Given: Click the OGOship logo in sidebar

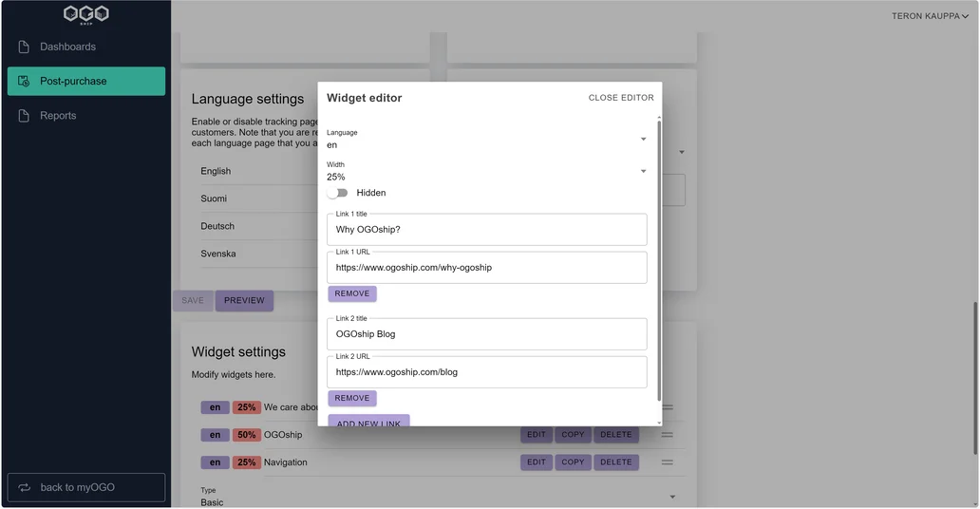Looking at the screenshot, I should point(86,14).
